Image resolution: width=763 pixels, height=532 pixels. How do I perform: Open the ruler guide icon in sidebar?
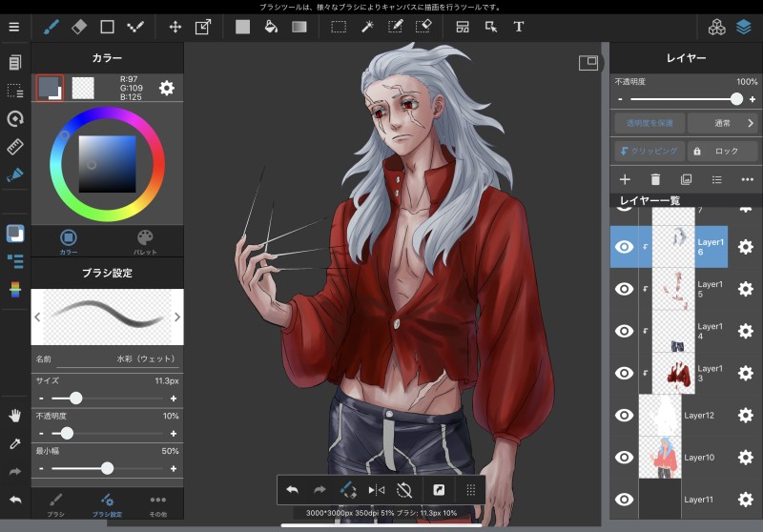click(15, 147)
